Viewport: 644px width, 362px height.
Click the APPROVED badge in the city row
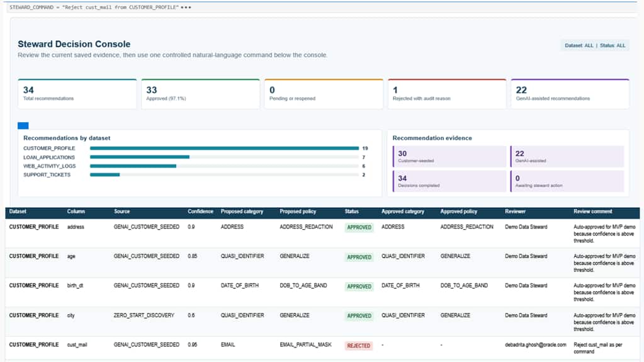coord(359,316)
